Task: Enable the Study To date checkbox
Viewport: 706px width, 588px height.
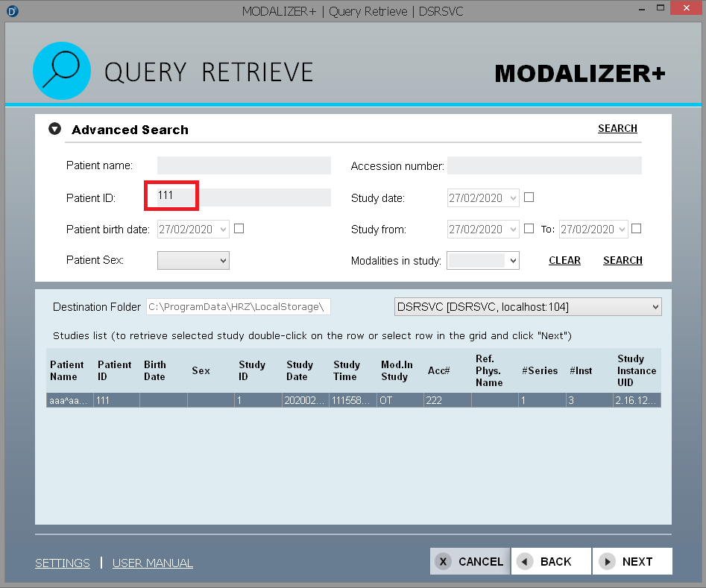Action: click(637, 229)
